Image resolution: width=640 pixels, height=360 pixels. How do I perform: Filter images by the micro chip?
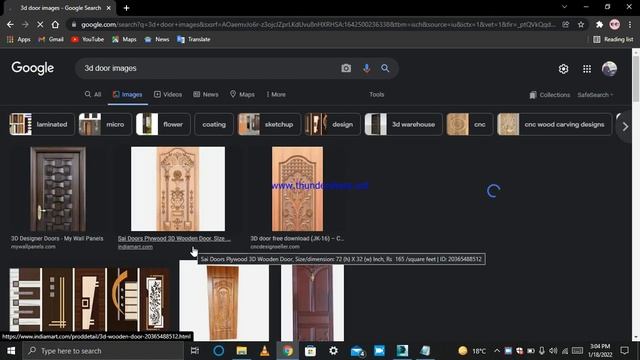[105, 124]
